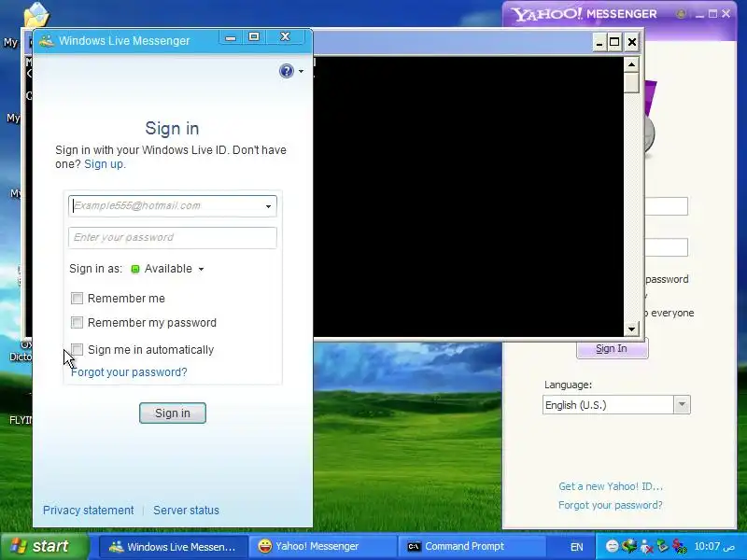
Task: Focus the Enter your password field
Action: (173, 238)
